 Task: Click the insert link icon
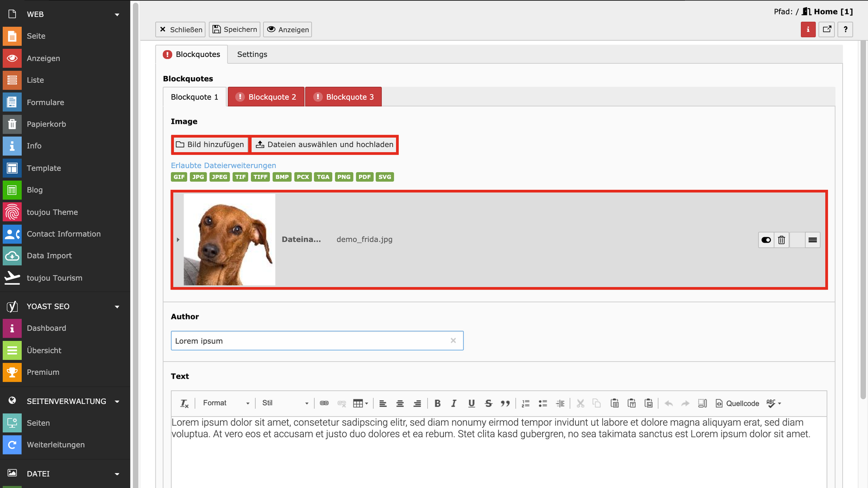pyautogui.click(x=324, y=404)
